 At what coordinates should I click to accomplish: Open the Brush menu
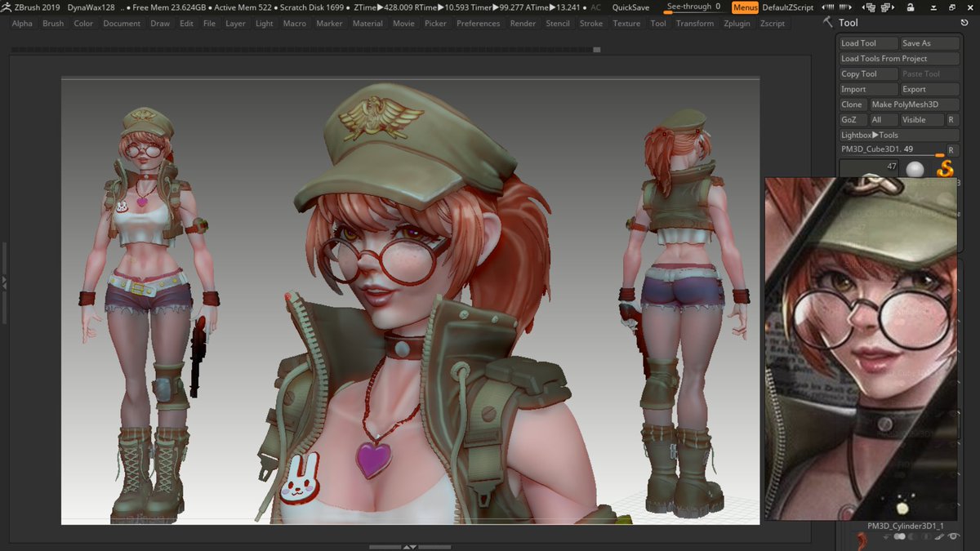coord(53,24)
